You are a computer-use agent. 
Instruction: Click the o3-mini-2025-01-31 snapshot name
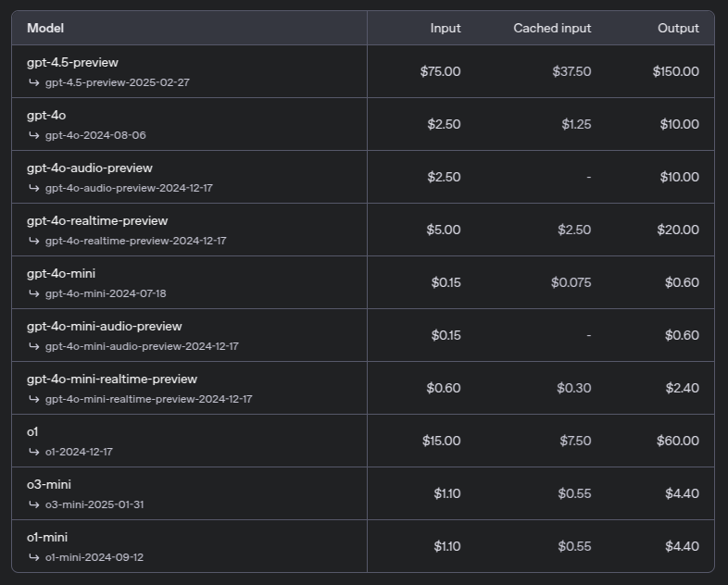(94, 505)
